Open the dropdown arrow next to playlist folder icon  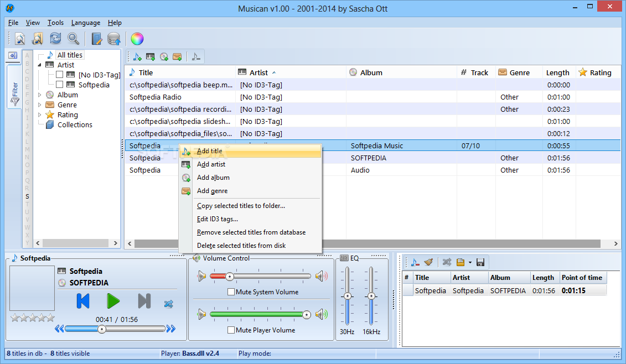(470, 263)
